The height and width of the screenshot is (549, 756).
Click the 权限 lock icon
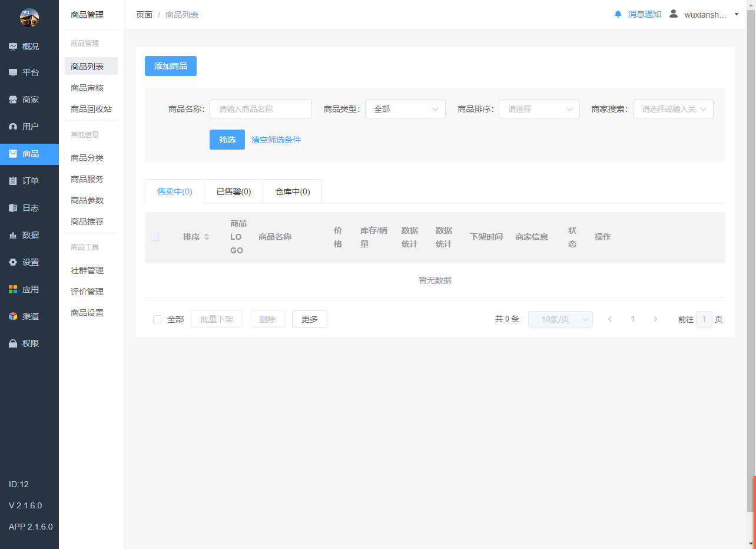pyautogui.click(x=13, y=343)
